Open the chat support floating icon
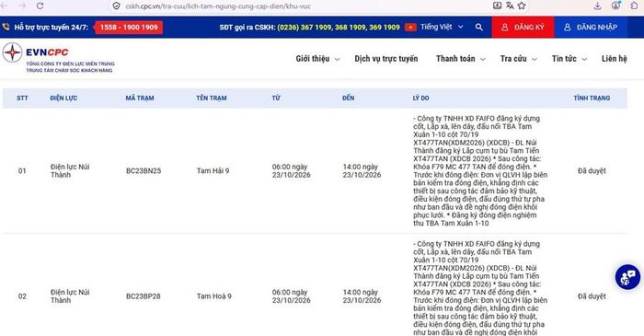The height and width of the screenshot is (336, 644). (x=627, y=277)
